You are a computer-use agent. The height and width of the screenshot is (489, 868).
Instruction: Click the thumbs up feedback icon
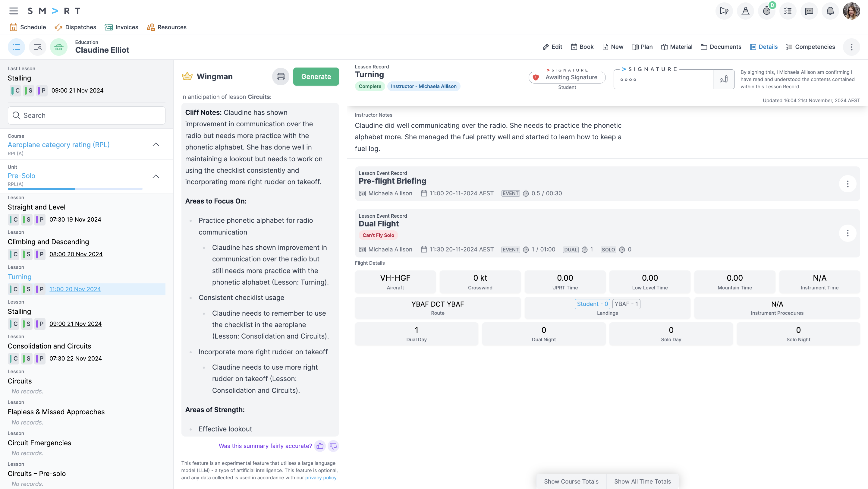pyautogui.click(x=320, y=446)
